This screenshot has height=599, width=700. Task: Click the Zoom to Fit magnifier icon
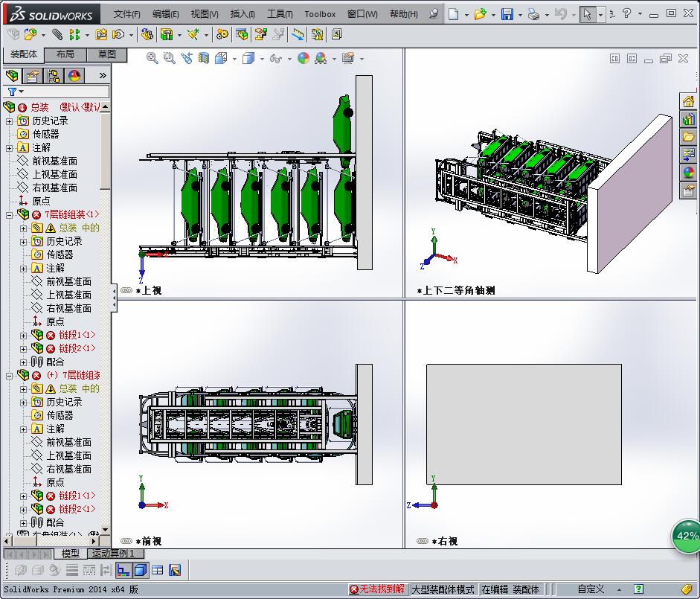tap(151, 58)
